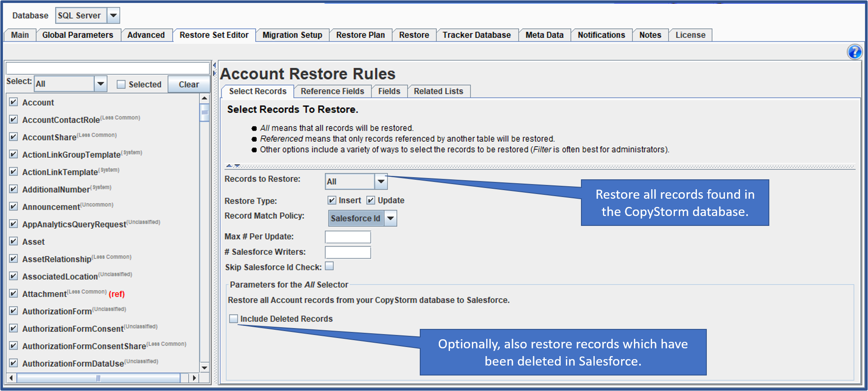868x391 pixels.
Task: Collapse left panel using splitter arrow
Action: pyautogui.click(x=214, y=65)
